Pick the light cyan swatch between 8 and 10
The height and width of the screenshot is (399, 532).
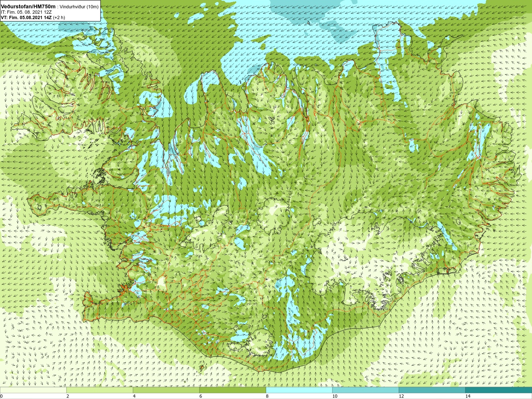pos(299,390)
